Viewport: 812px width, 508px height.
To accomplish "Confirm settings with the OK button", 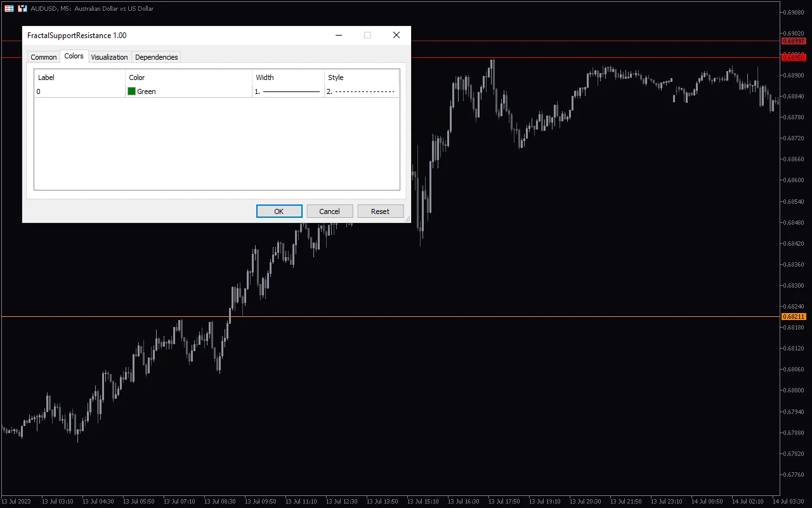I will click(279, 211).
